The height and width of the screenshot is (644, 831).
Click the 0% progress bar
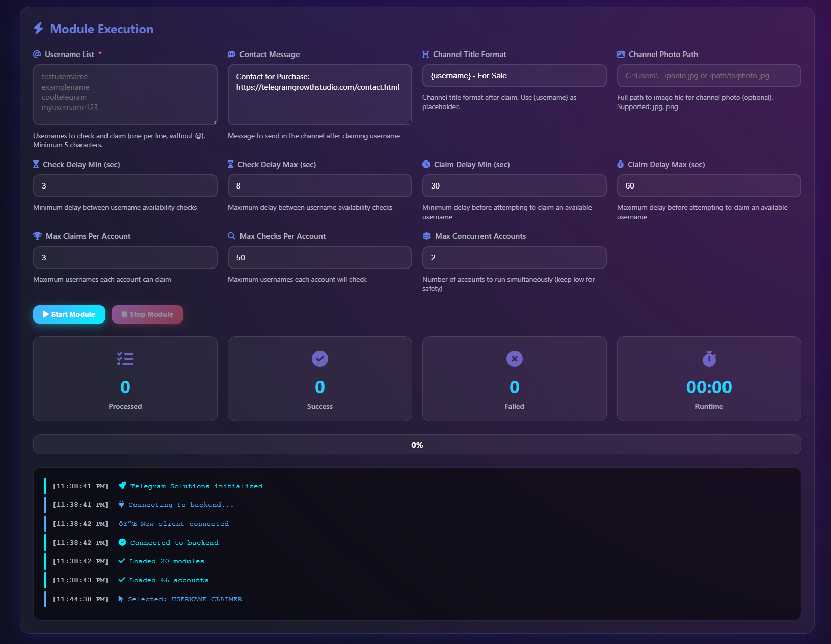tap(417, 444)
